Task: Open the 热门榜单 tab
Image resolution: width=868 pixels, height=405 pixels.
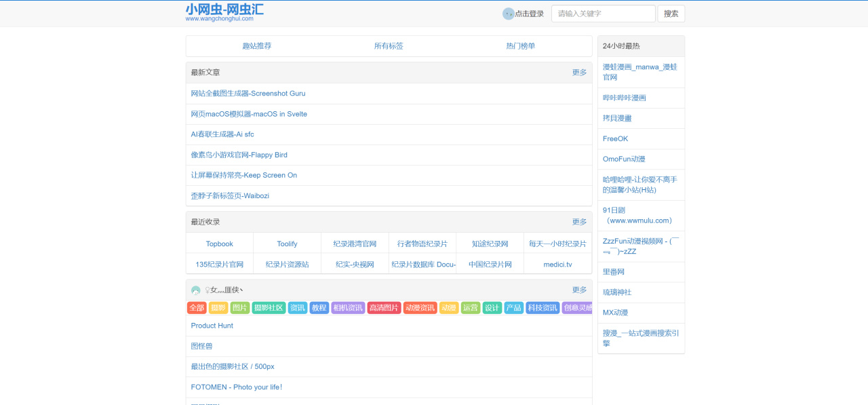Action: point(521,46)
